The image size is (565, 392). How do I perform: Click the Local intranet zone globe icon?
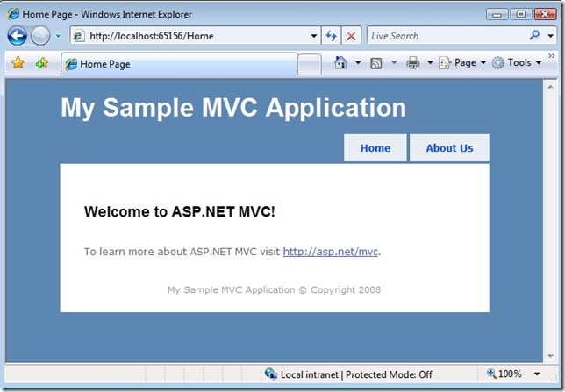click(270, 374)
